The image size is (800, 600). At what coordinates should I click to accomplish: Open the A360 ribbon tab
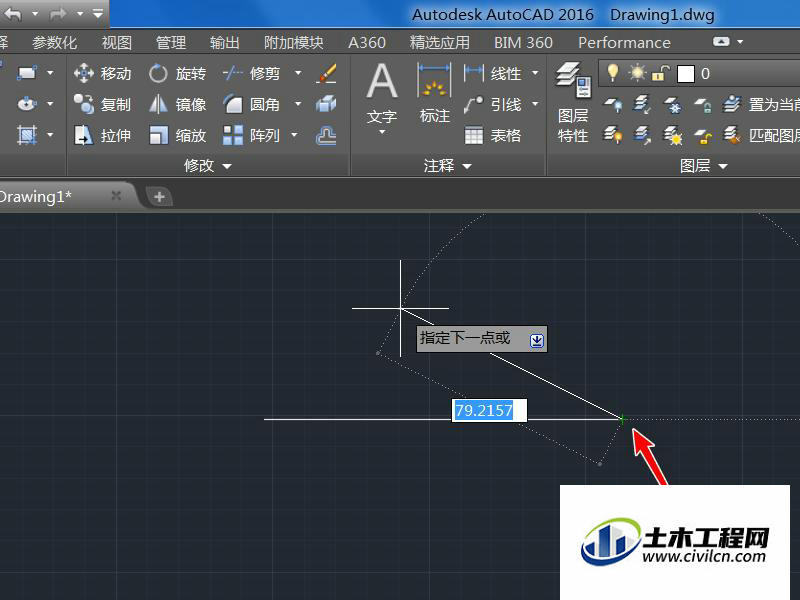366,42
